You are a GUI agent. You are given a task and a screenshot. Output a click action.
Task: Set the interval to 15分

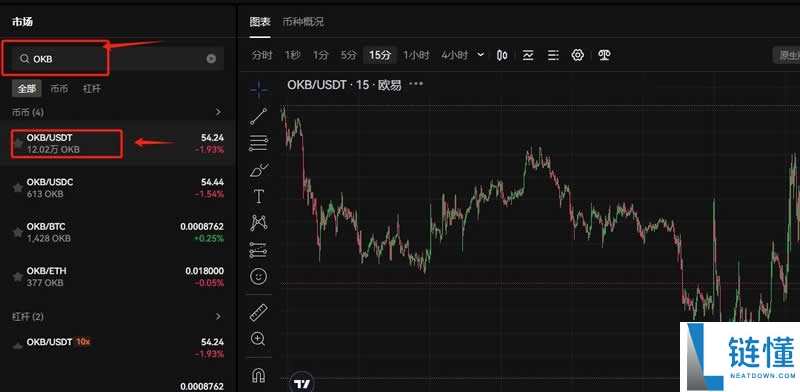(380, 55)
